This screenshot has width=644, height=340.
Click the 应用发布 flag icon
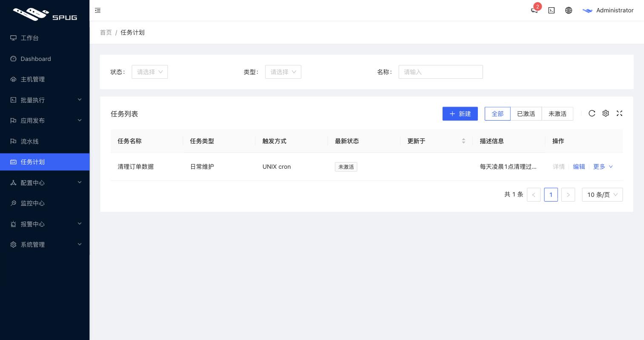[13, 121]
